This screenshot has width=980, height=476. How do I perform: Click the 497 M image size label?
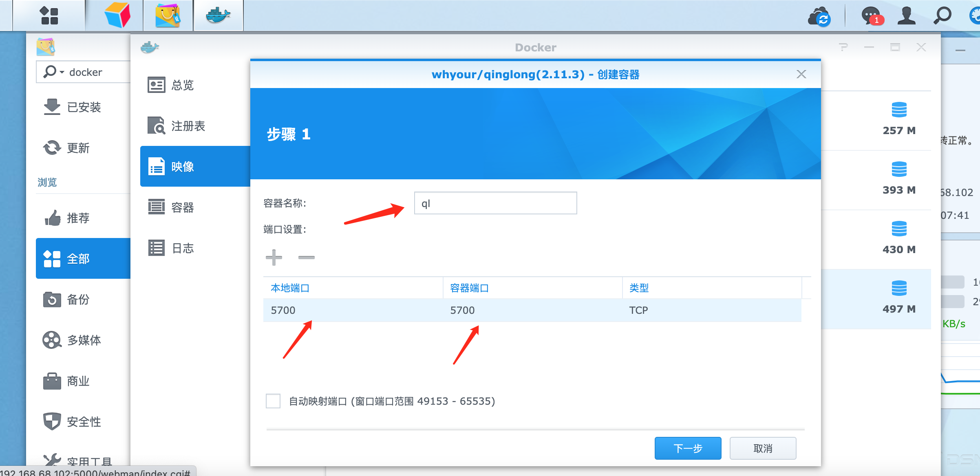[x=899, y=309]
